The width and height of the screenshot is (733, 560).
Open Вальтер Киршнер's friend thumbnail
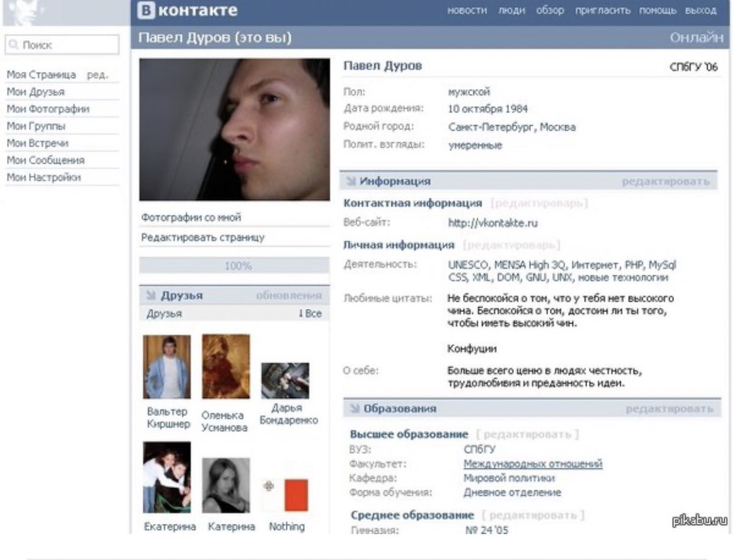coord(167,367)
